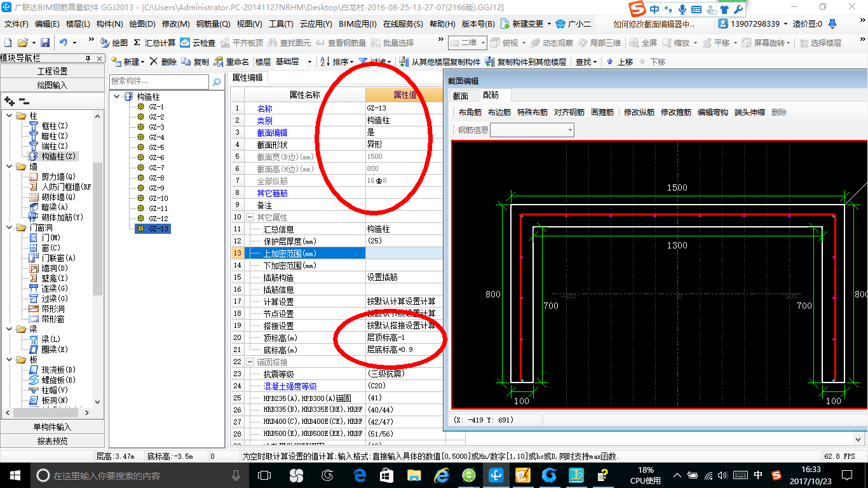The width and height of the screenshot is (868, 488).
Task: Click 广小二 assistant icon
Action: [574, 24]
